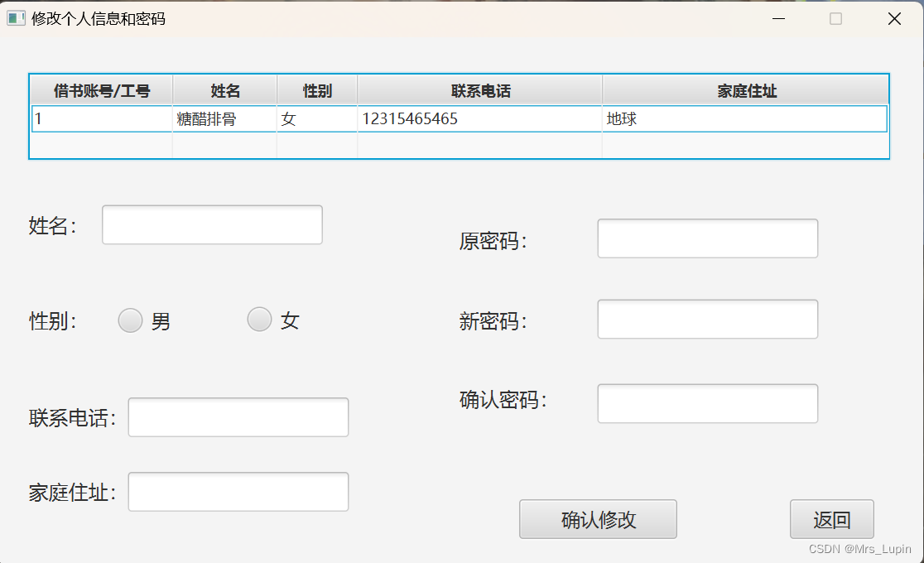Click the 确认修改 button
This screenshot has height=563, width=924.
pyautogui.click(x=597, y=519)
